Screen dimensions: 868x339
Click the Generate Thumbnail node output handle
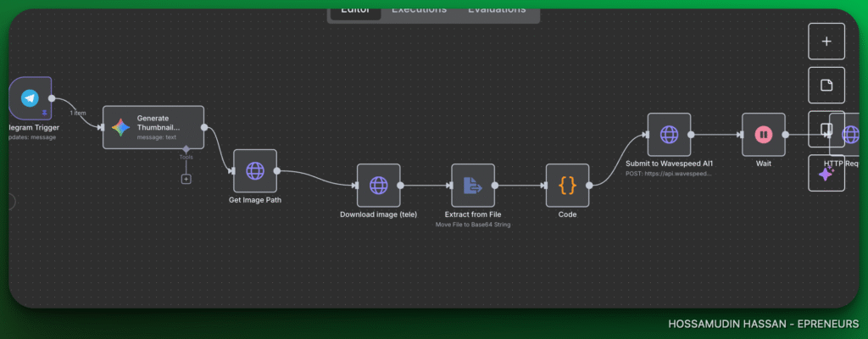tap(204, 127)
